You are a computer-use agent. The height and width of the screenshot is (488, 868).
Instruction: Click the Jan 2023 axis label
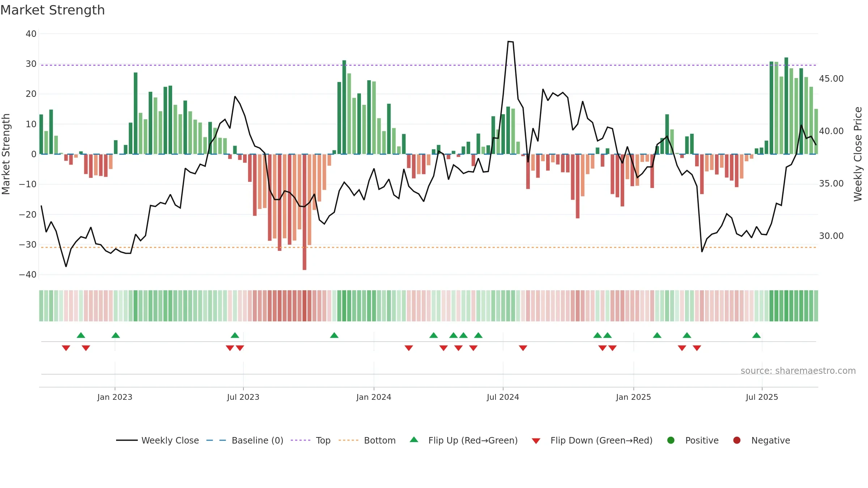(x=115, y=397)
